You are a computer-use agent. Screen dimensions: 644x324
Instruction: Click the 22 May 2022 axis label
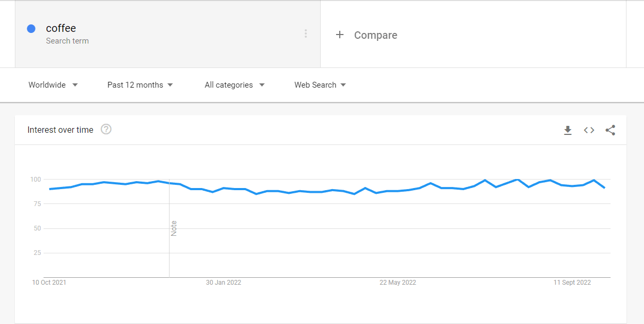(x=398, y=283)
